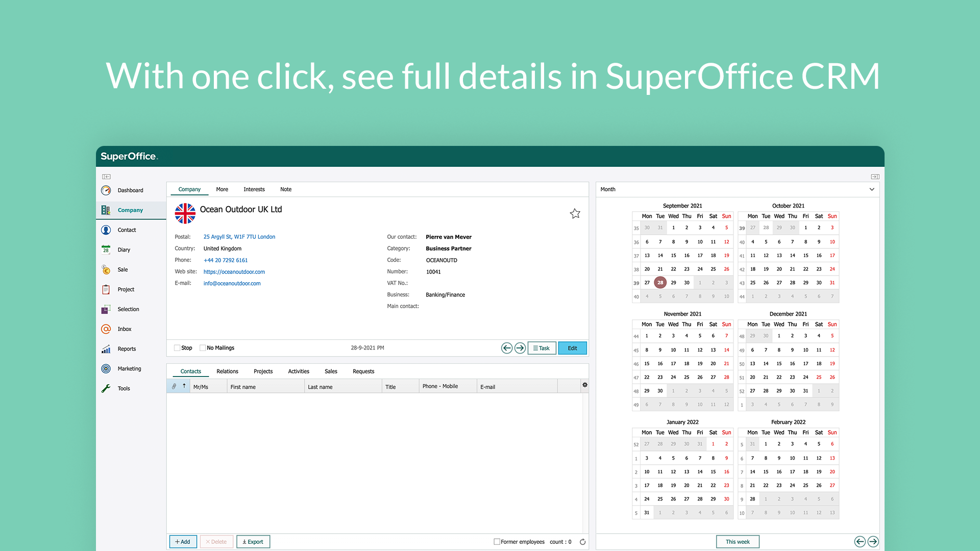Refresh the contacts list count
This screenshot has width=980, height=551.
(583, 542)
